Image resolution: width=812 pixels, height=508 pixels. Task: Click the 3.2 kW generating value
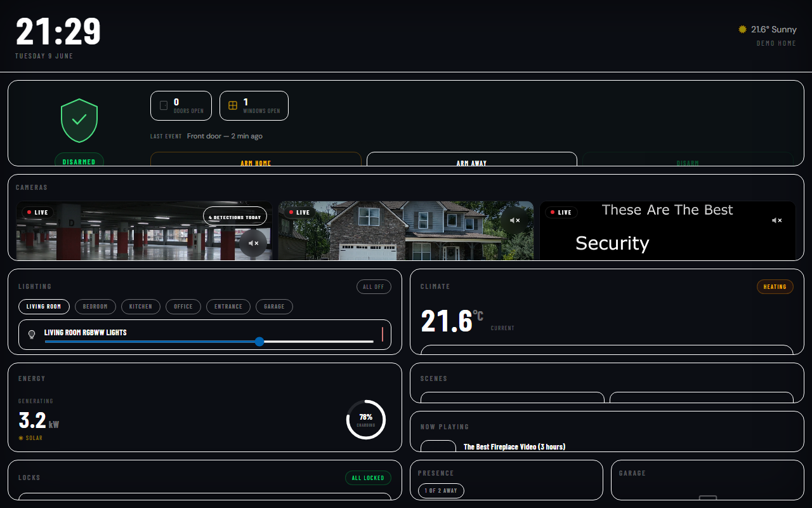click(39, 421)
